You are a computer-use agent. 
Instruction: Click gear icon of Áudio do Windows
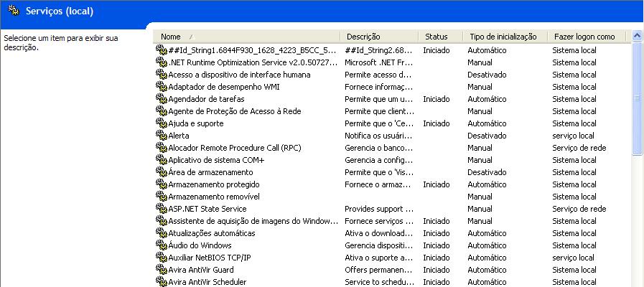point(162,245)
